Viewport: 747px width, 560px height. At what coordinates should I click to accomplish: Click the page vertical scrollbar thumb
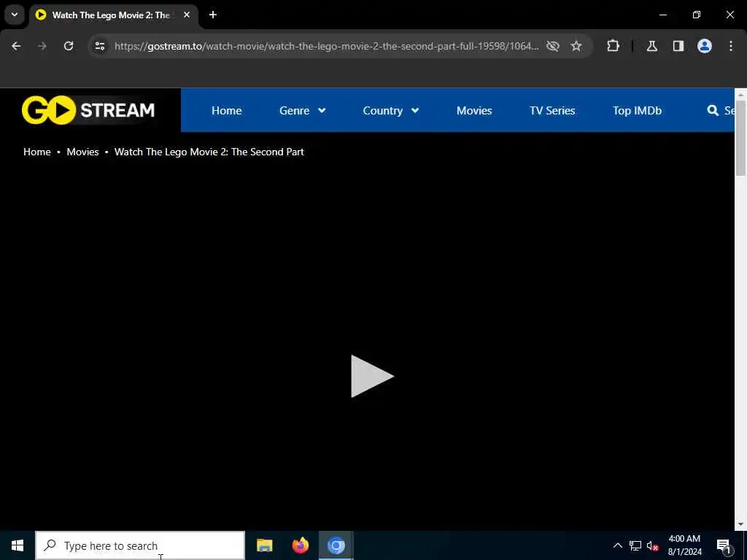pos(740,139)
